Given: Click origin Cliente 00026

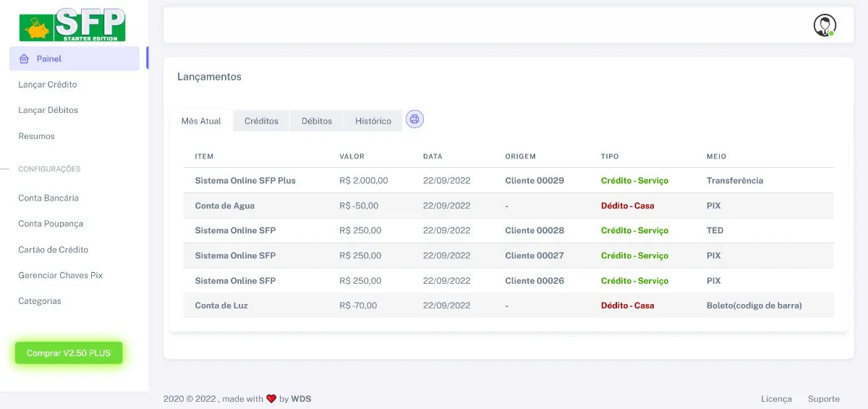Looking at the screenshot, I should [535, 281].
